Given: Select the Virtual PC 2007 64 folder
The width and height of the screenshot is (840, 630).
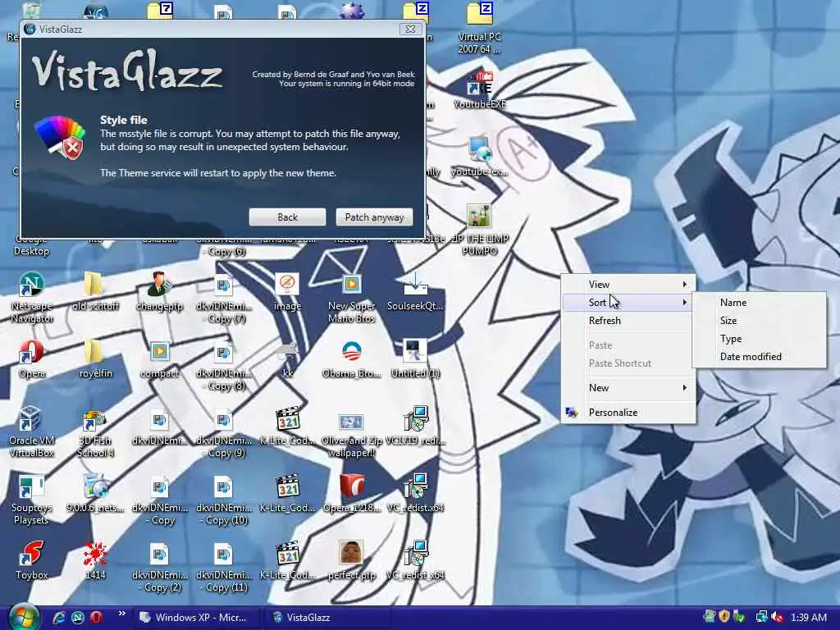Looking at the screenshot, I should pos(479,28).
